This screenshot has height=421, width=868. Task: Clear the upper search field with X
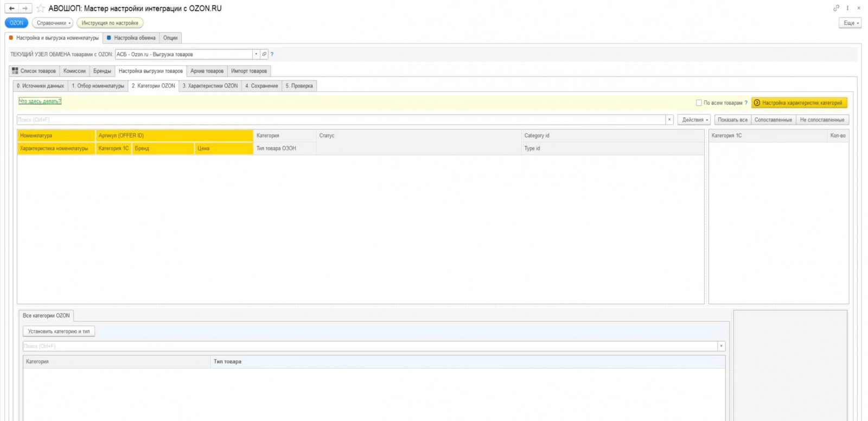point(669,119)
